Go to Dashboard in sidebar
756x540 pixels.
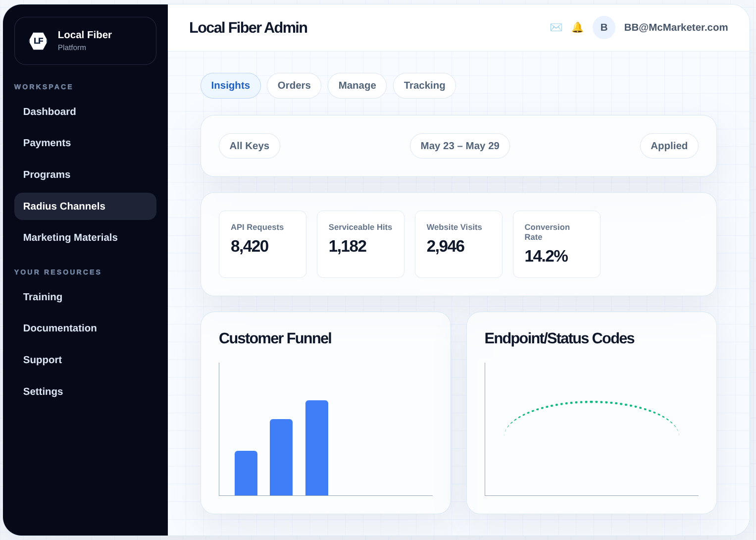click(x=85, y=111)
